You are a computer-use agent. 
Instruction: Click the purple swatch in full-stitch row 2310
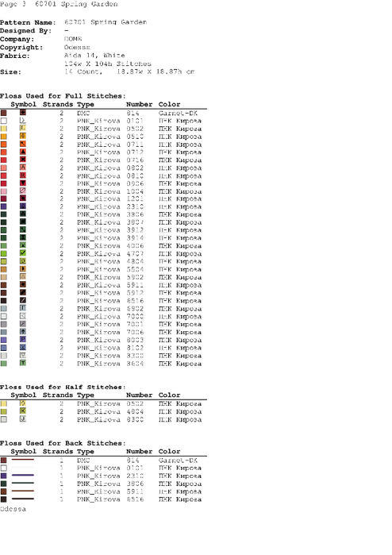tap(3, 206)
